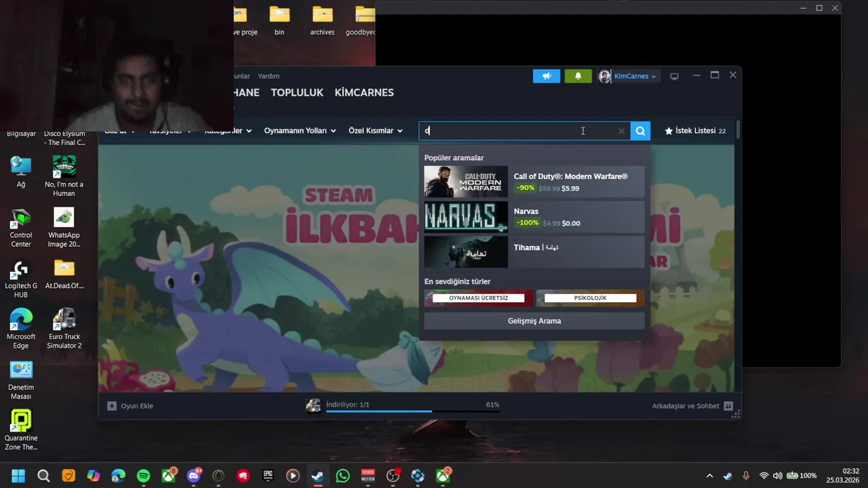Image resolution: width=868 pixels, height=488 pixels.
Task: Click the Popüler aramalar heading
Action: click(454, 158)
